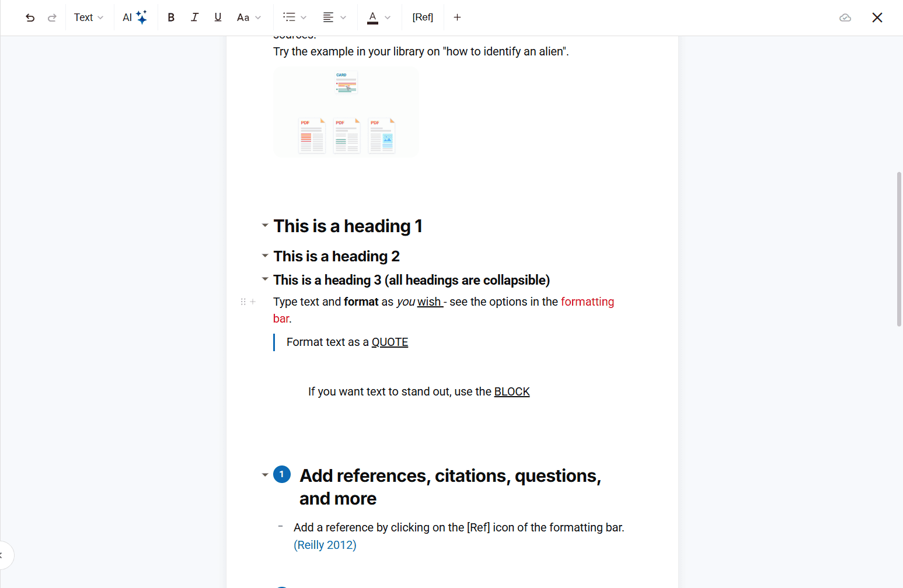Toggle bold formatting

point(171,17)
